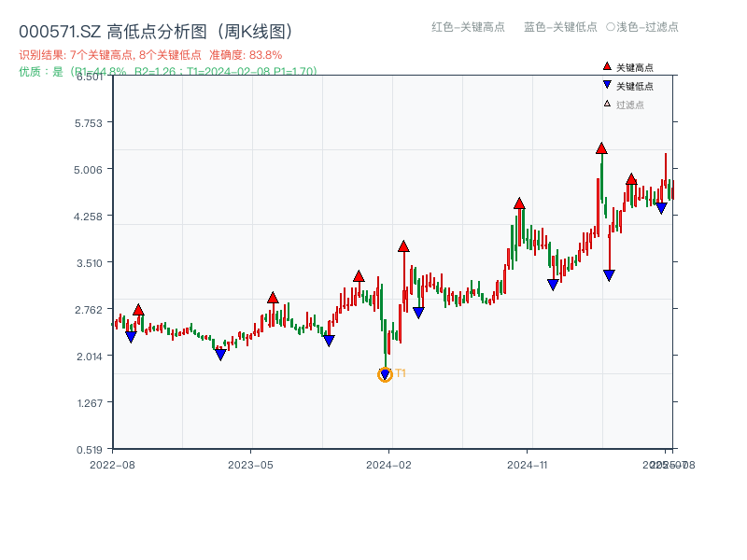The height and width of the screenshot is (560, 747).
Task: Click the blue key-low marker at far right edge
Action: click(661, 208)
